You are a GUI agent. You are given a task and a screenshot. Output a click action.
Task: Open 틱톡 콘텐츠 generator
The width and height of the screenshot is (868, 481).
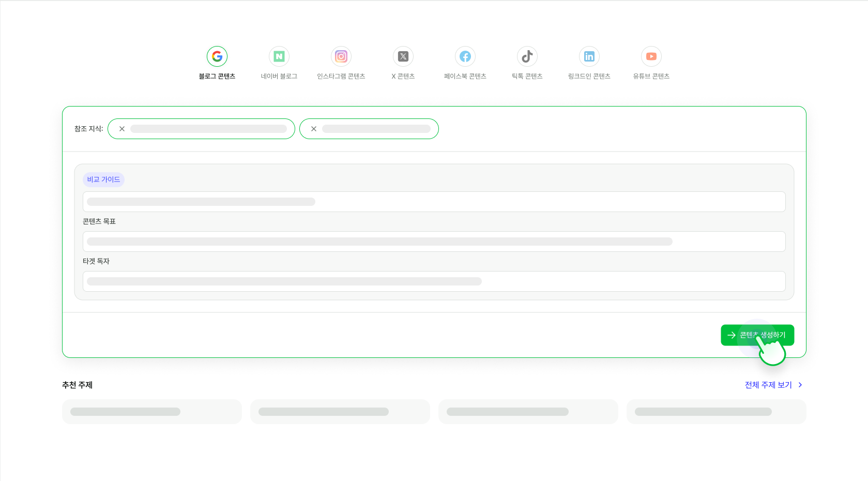click(527, 56)
